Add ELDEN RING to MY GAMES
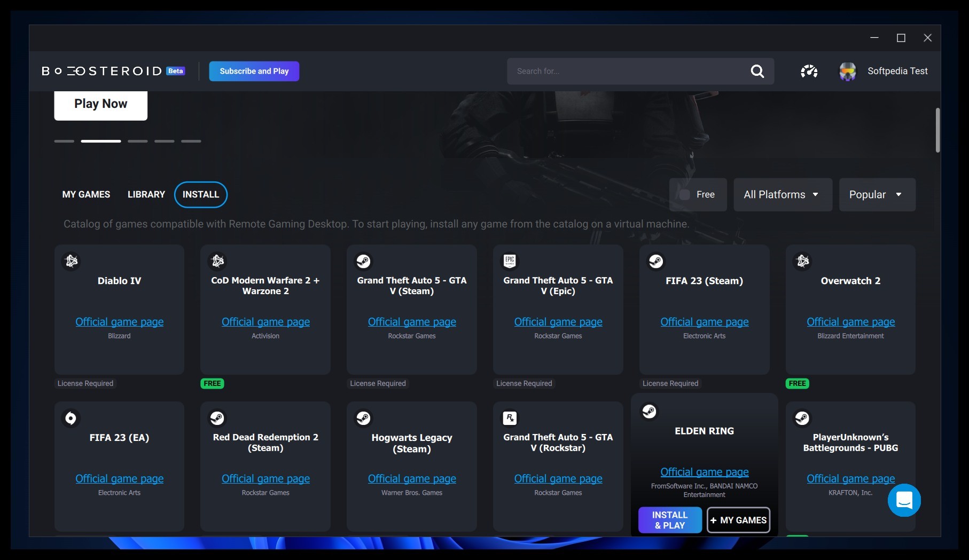The image size is (969, 560). (x=739, y=520)
